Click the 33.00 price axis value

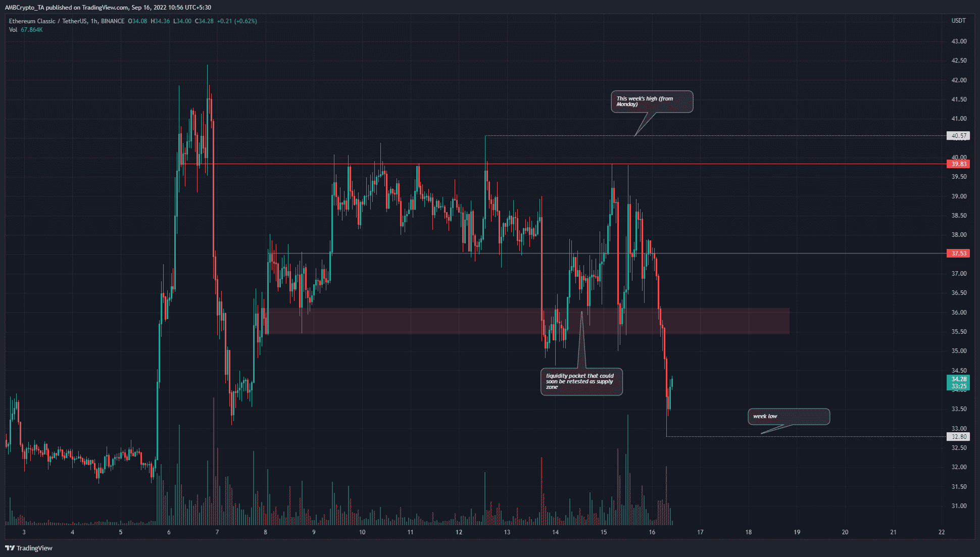point(959,429)
